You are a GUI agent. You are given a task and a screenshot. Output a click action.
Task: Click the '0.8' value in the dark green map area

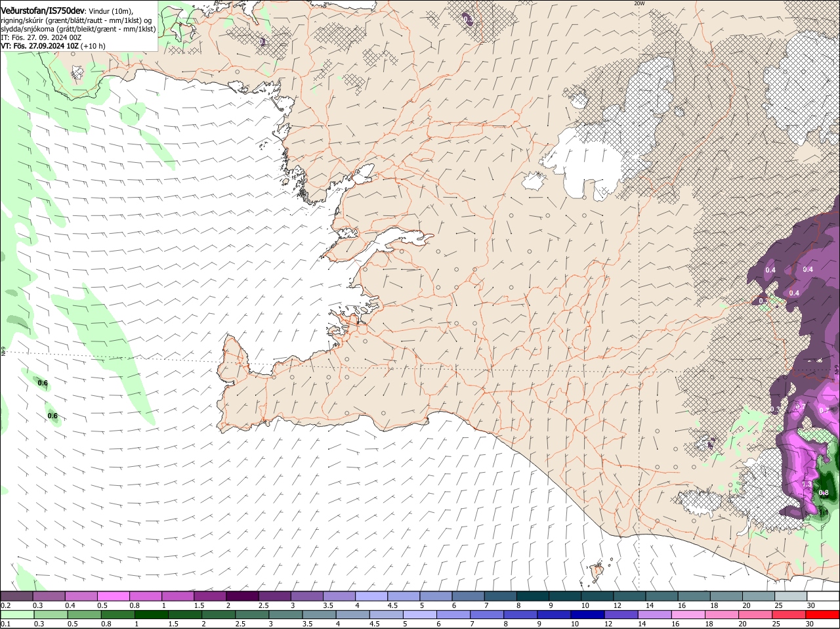point(824,493)
